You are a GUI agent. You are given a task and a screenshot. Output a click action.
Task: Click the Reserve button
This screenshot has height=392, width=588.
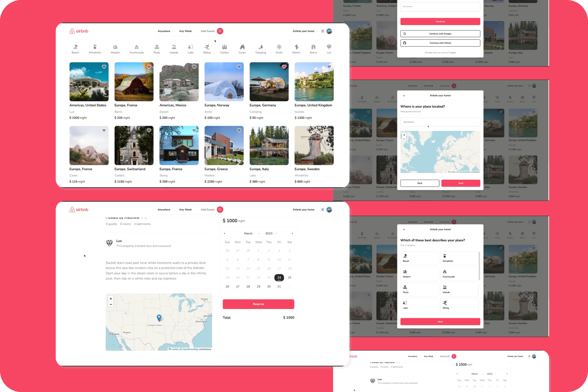(x=258, y=304)
